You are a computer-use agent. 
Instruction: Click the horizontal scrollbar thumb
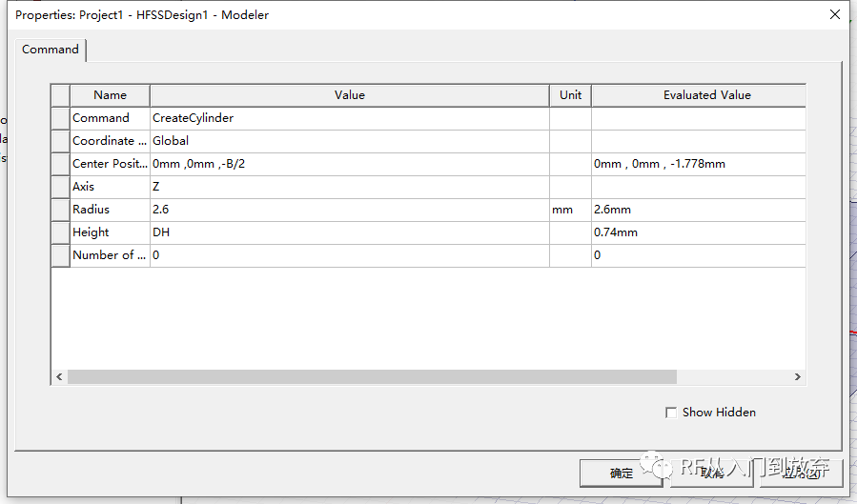[x=372, y=376]
